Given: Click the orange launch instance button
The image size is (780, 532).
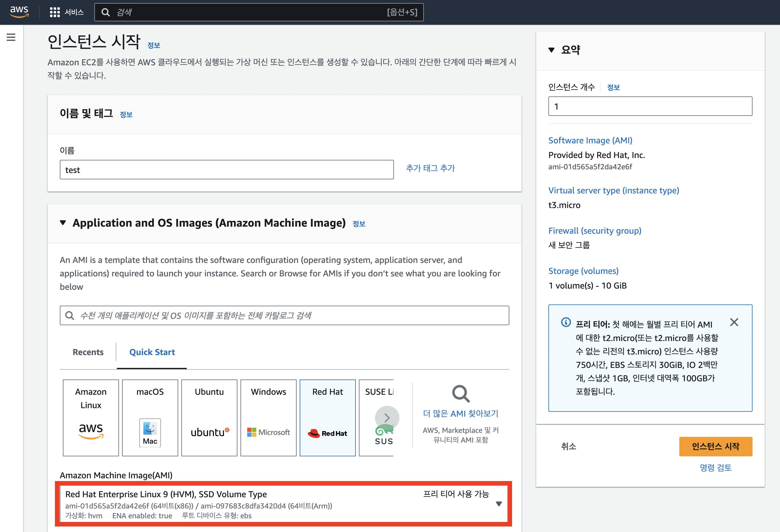Looking at the screenshot, I should [715, 446].
